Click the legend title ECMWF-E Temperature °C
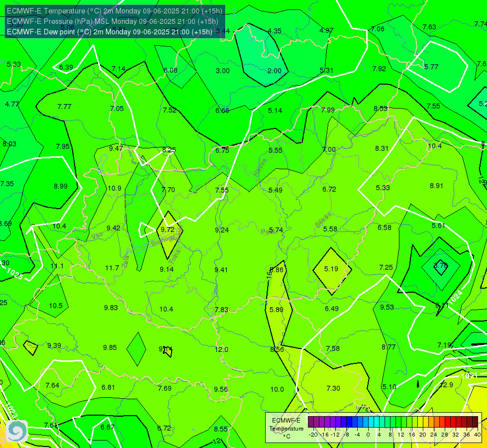 [x=286, y=429]
